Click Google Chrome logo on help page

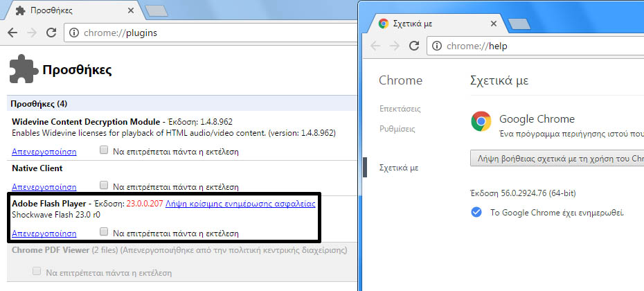[x=481, y=122]
